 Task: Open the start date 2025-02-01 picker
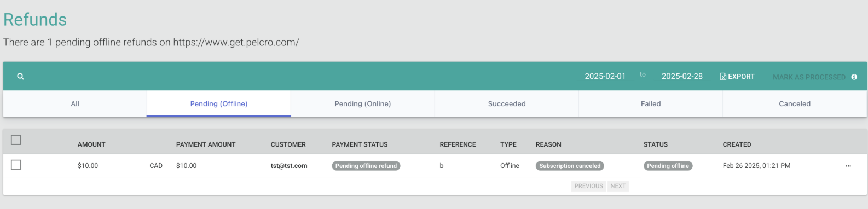(x=605, y=77)
